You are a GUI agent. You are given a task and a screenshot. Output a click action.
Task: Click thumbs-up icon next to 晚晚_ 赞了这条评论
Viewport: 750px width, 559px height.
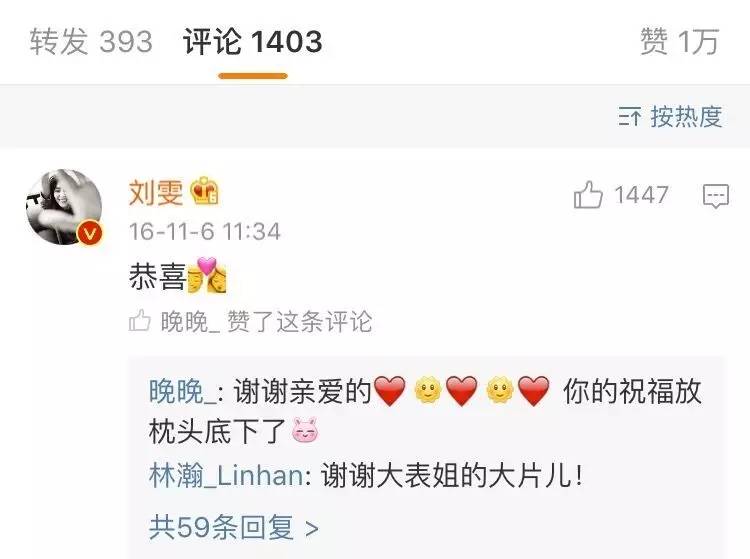140,321
